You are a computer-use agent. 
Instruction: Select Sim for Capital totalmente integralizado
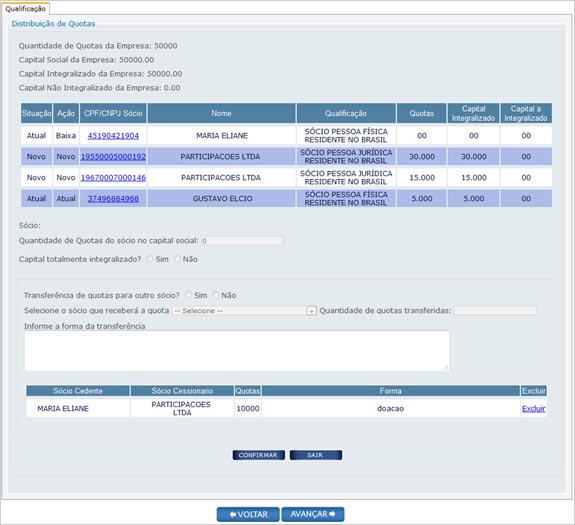coord(150,259)
